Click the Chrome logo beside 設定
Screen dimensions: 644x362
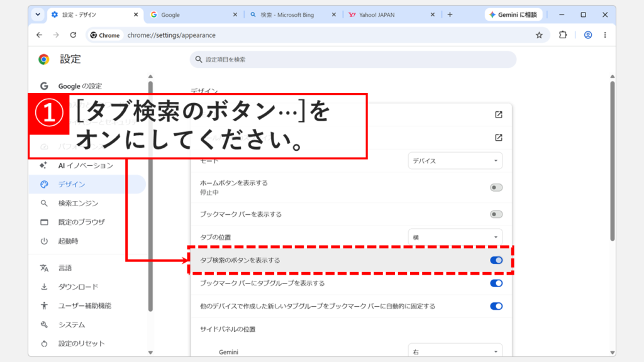(44, 59)
